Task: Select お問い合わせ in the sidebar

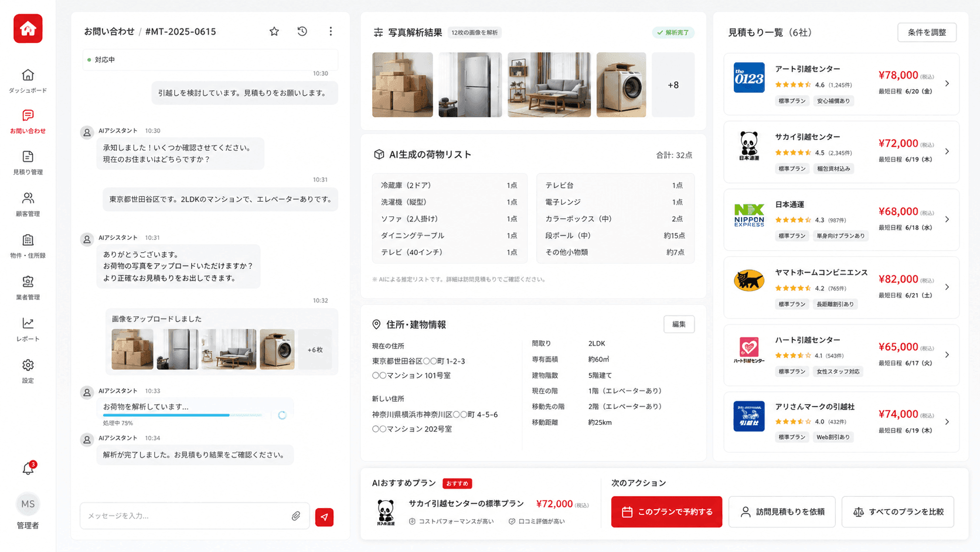Action: pos(28,121)
